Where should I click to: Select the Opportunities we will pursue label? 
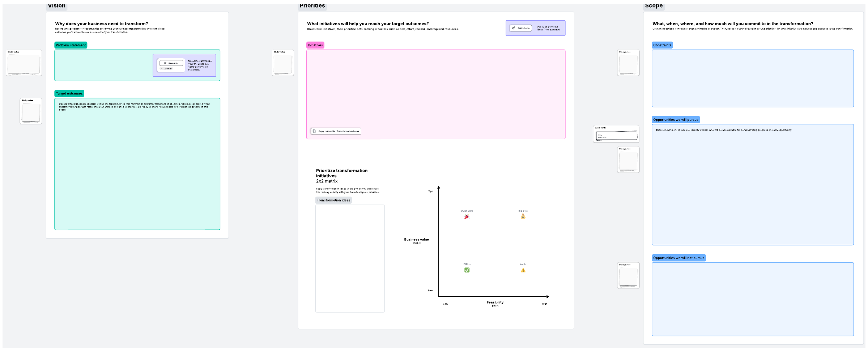675,120
